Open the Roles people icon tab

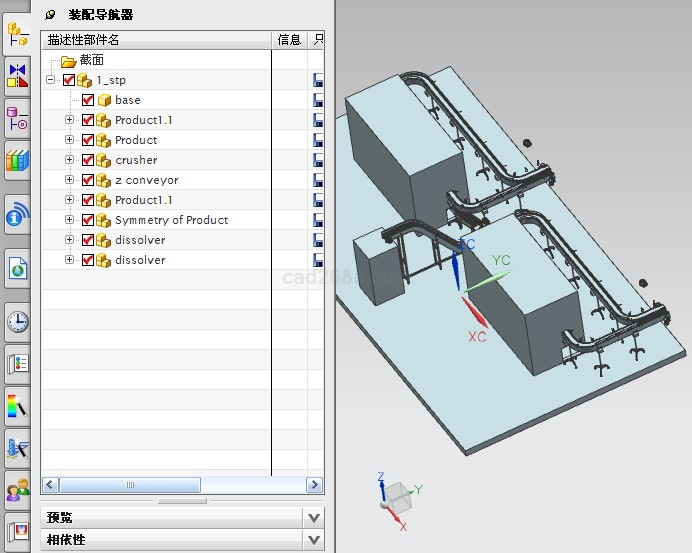click(x=17, y=490)
